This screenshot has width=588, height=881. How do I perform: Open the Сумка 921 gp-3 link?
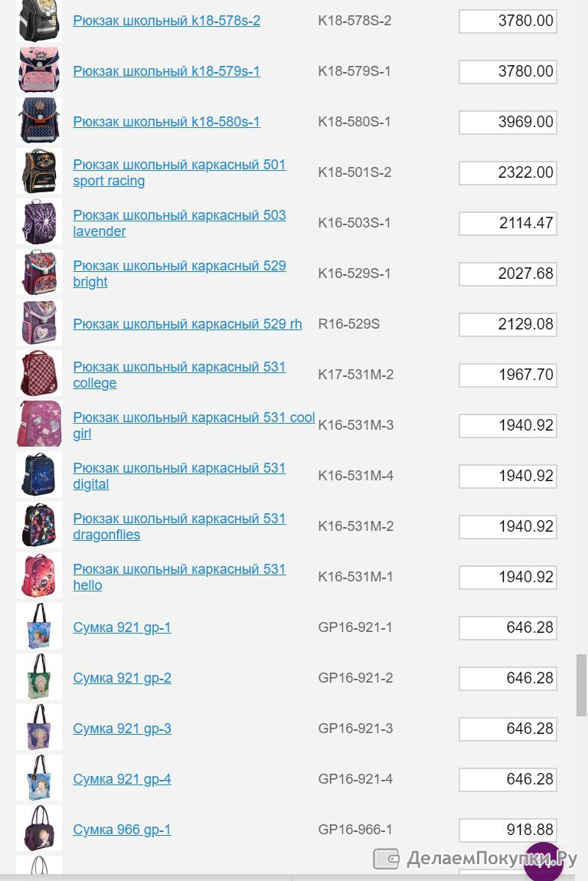[x=122, y=729]
